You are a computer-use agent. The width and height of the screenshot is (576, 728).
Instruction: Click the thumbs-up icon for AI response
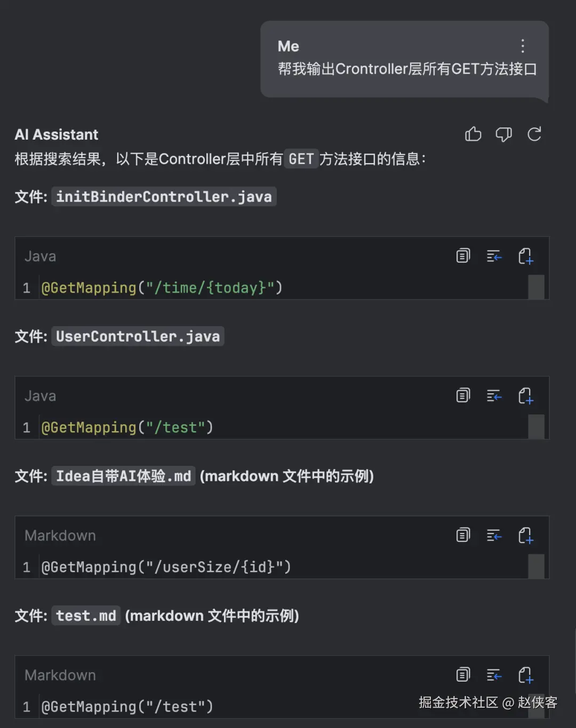473,134
